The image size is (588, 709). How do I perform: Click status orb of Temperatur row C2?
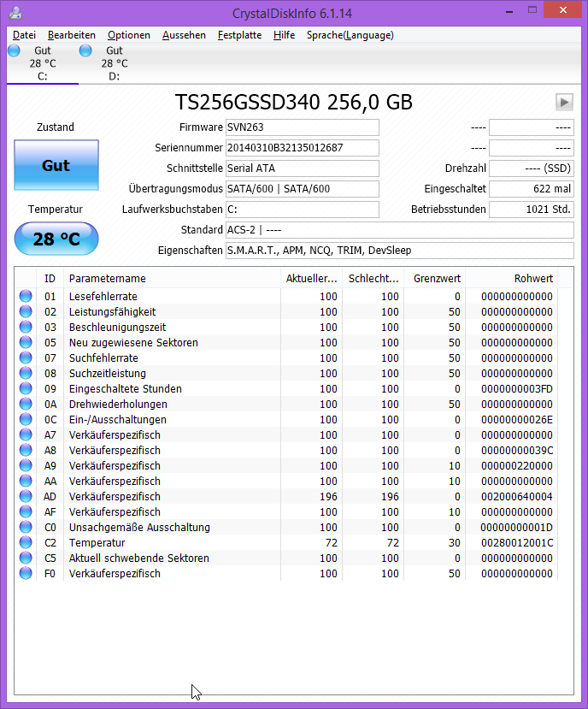(26, 542)
